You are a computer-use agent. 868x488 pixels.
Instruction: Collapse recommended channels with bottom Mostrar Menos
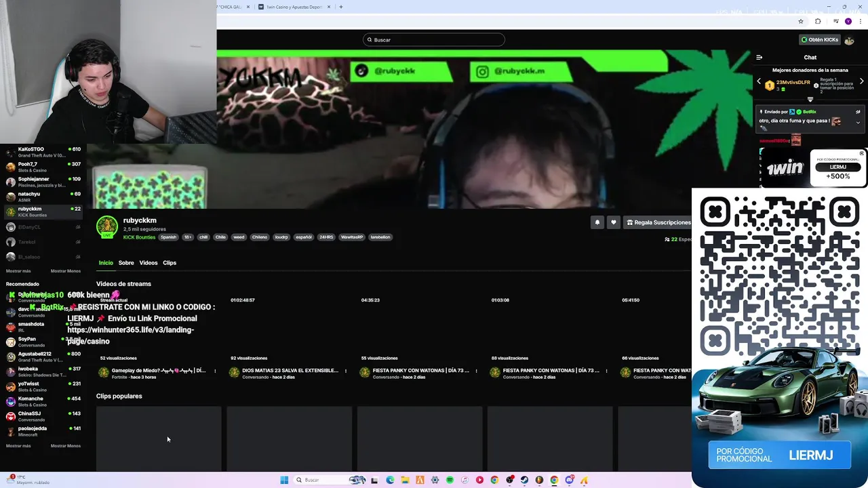[66, 446]
